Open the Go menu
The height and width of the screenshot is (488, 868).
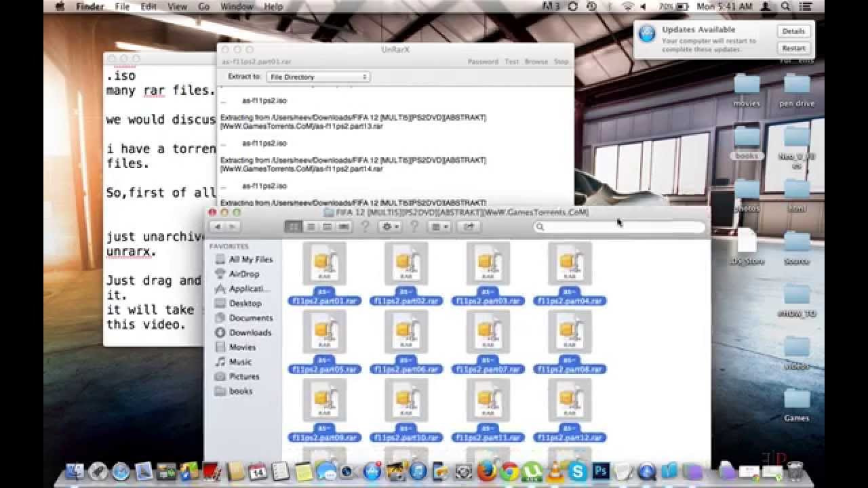tap(204, 7)
